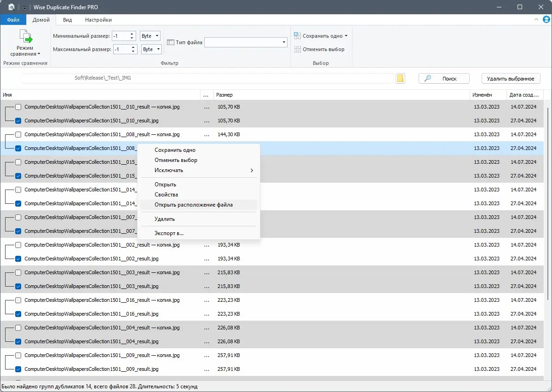Viewport: 552px width, 392px height.
Task: Uncheck the 002_result.jpg checkbox
Action: (18, 259)
